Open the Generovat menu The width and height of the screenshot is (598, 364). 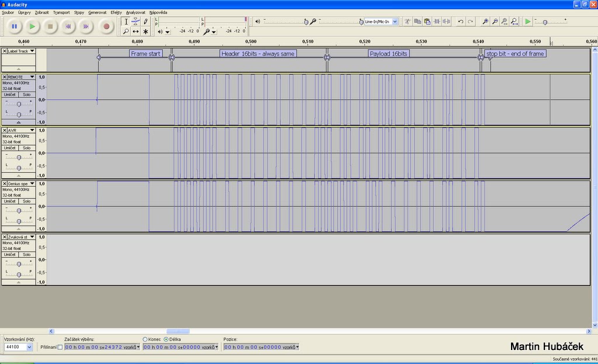(98, 13)
